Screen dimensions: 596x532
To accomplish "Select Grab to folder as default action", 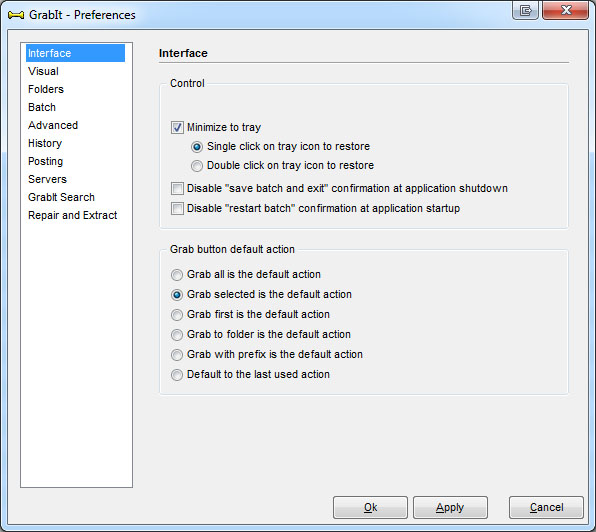I will (177, 335).
